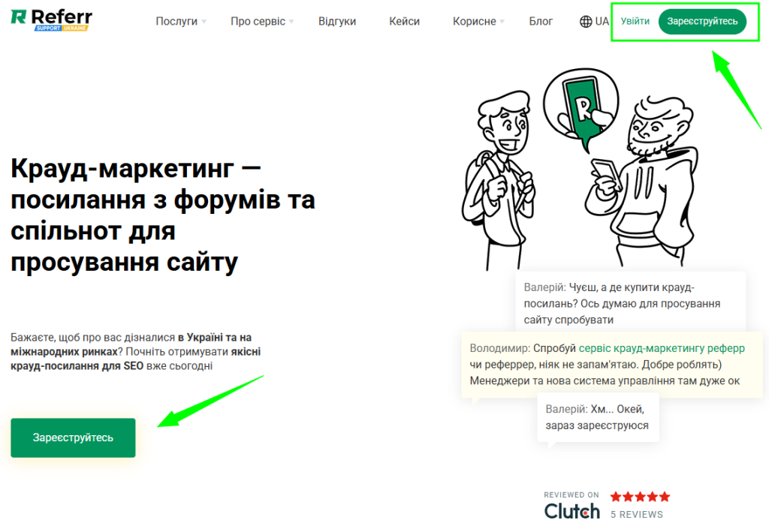Click the five red stars rating
This screenshot has width=769, height=532.
pos(640,497)
